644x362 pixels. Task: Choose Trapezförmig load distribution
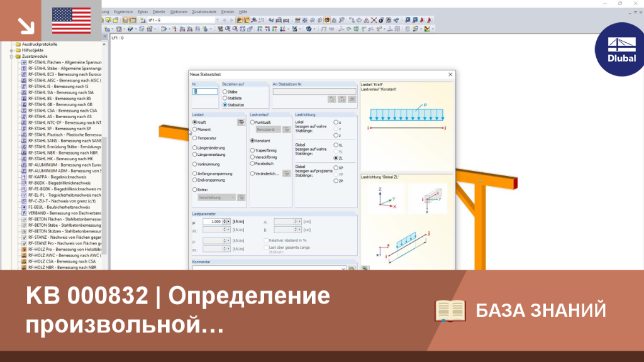coord(252,151)
